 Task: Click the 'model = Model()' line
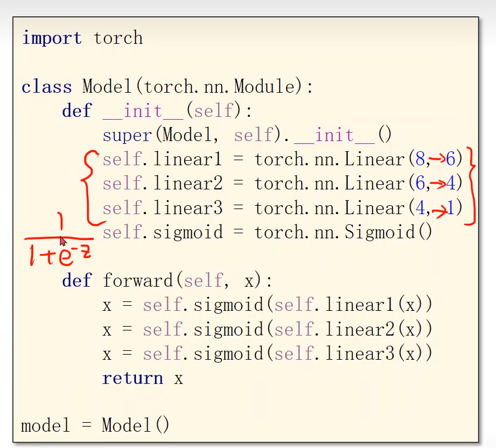(95, 425)
